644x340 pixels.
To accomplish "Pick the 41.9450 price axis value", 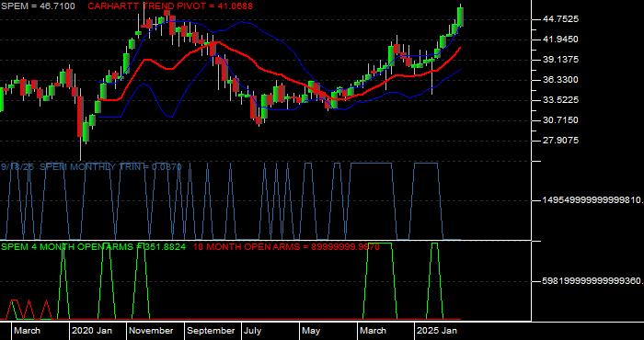I will (x=560, y=40).
